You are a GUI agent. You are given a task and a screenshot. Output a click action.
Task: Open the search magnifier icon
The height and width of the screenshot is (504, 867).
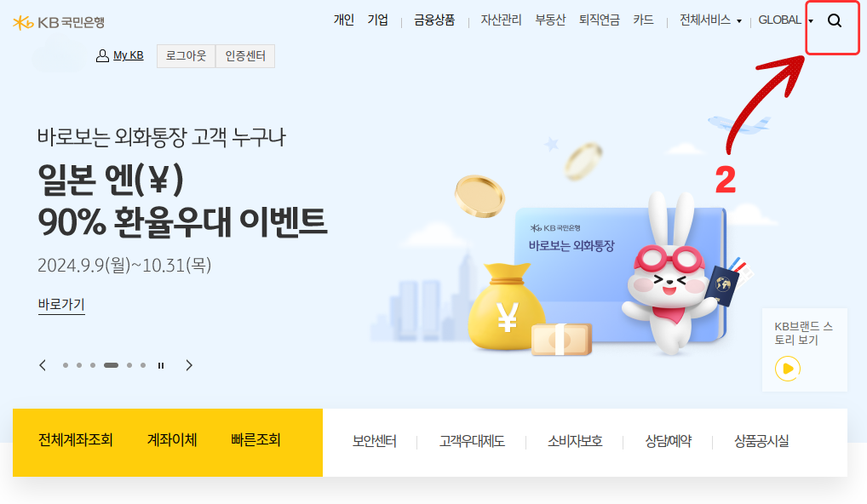(835, 21)
